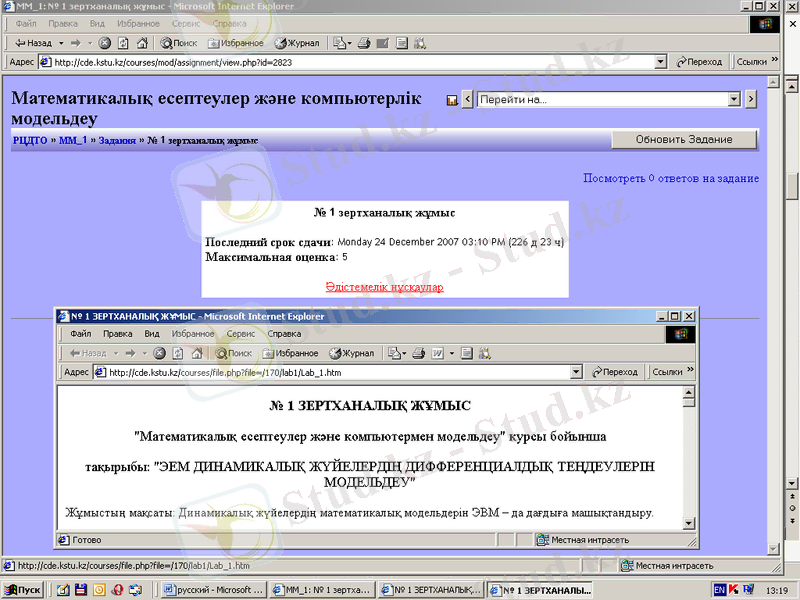Click the popup window's URL address field
The image size is (800, 600).
coord(330,372)
